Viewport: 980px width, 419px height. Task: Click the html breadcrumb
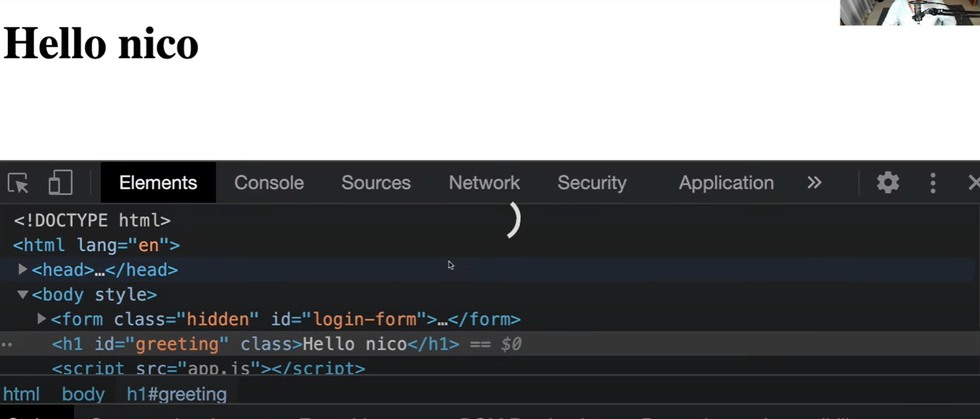pyautogui.click(x=21, y=394)
